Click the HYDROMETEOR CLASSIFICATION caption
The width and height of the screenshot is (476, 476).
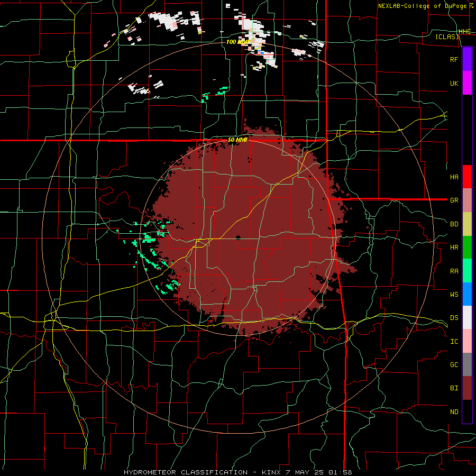tap(186, 472)
